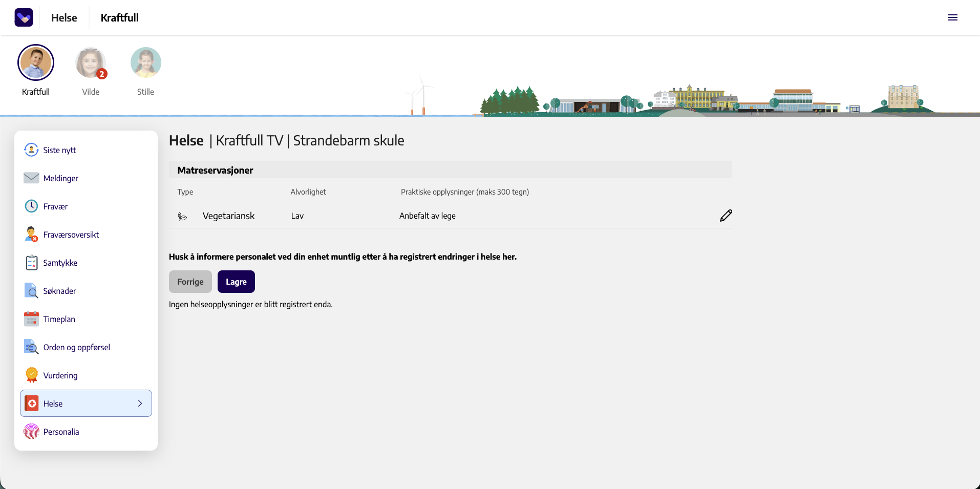Click the Søknader document search icon

[31, 290]
